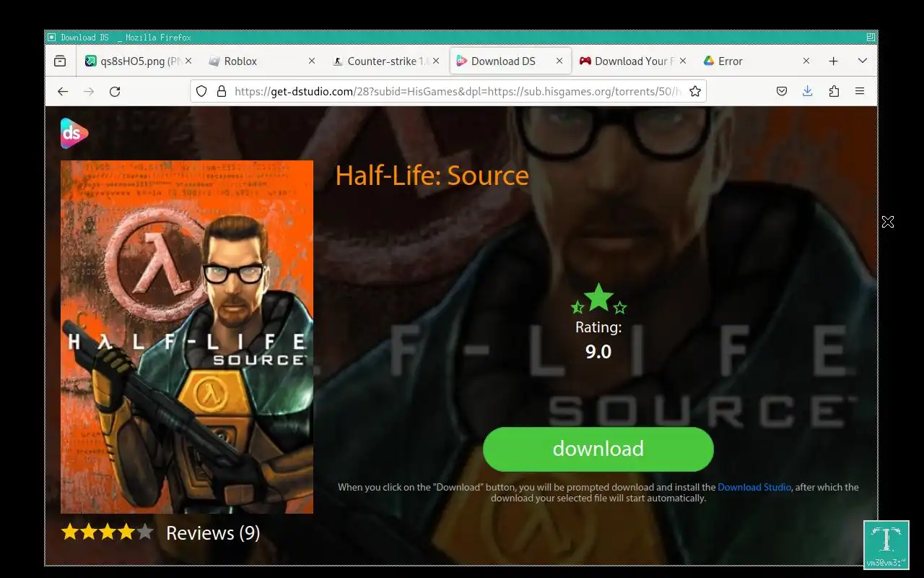Click the DS logo on page
The width and height of the screenshot is (924, 578).
coord(74,133)
